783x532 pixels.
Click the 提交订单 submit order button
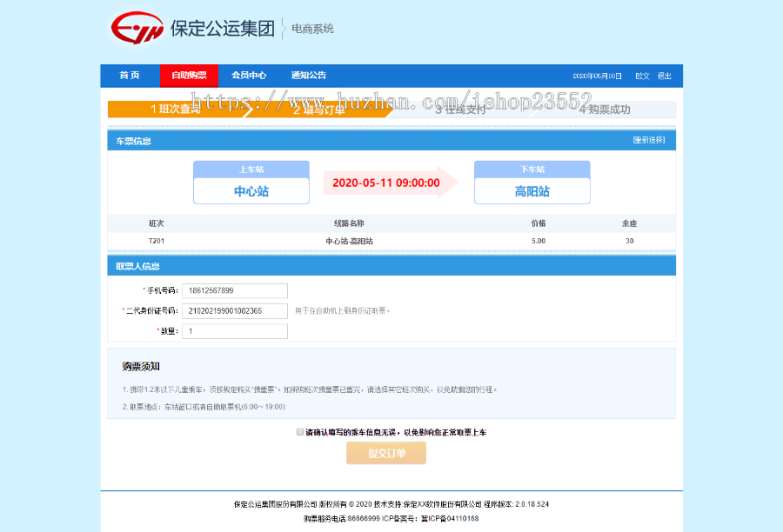(x=386, y=452)
